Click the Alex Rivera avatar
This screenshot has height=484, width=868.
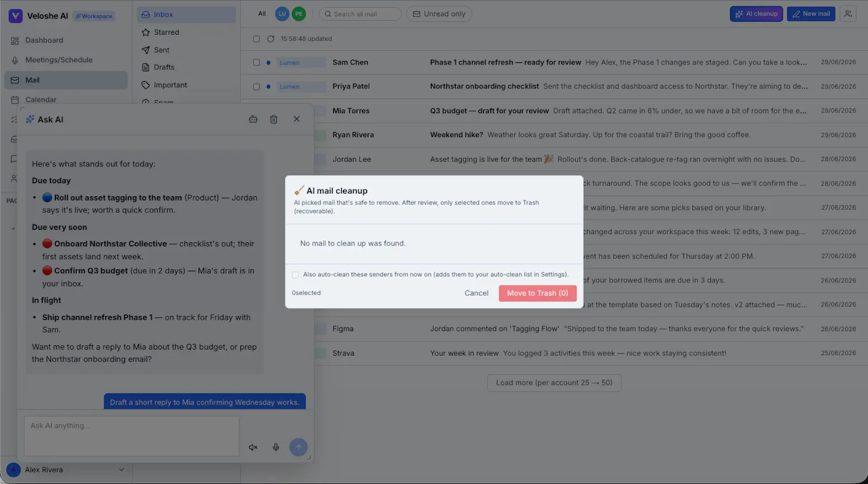tap(14, 470)
